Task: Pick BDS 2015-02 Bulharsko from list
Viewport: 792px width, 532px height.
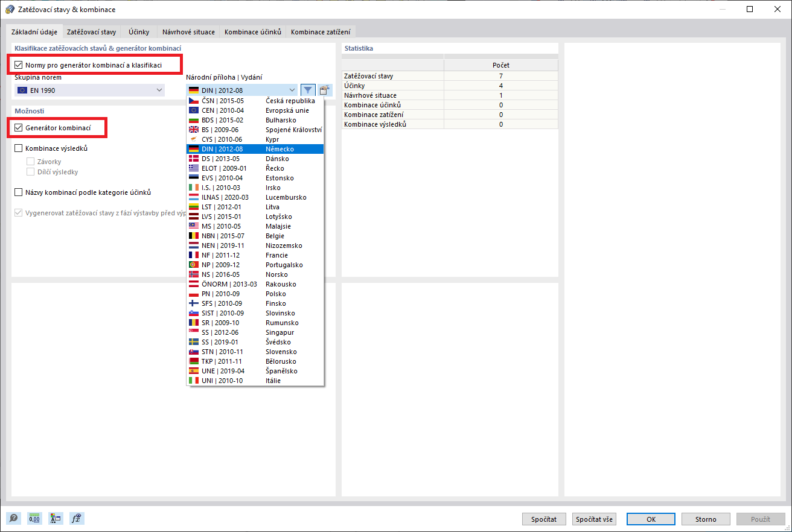Action: [x=255, y=120]
